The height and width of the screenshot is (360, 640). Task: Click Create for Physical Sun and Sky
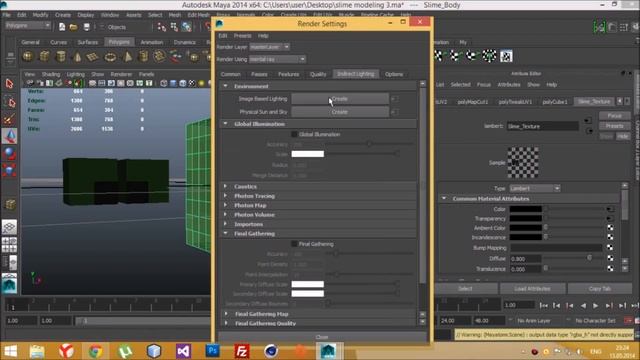click(x=340, y=112)
